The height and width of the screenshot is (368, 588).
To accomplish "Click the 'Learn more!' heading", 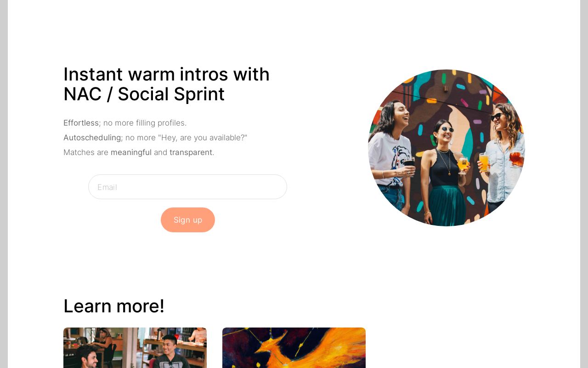I will tap(114, 306).
